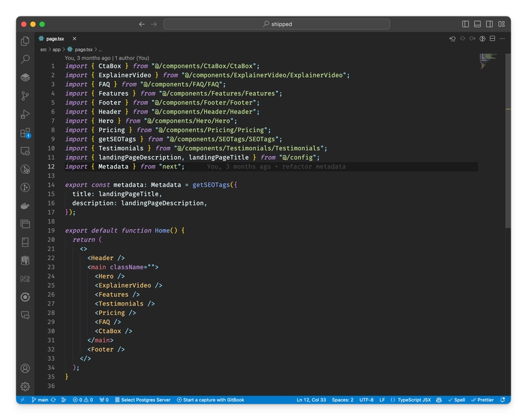The width and height of the screenshot is (527, 420).
Task: Click the Home function name
Action: (162, 230)
